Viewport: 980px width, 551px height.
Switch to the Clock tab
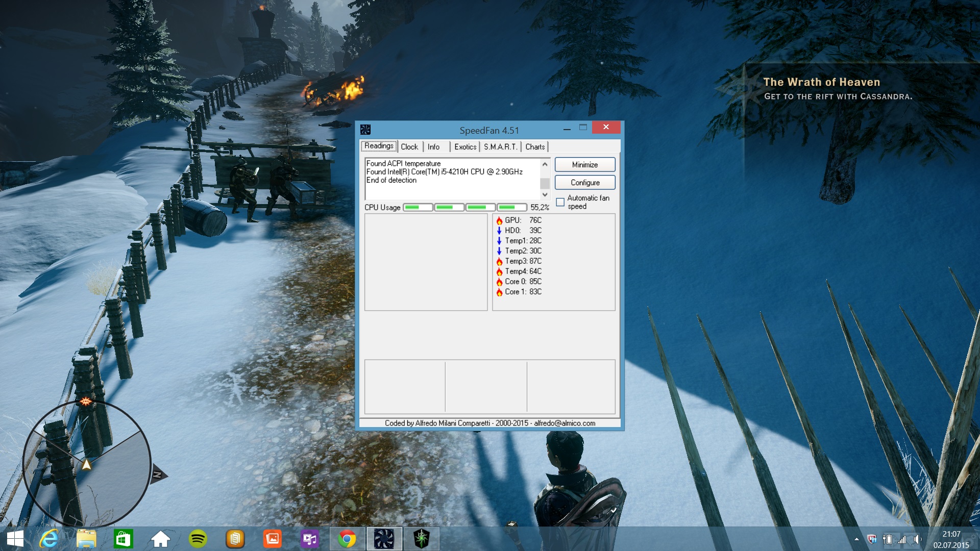click(x=409, y=147)
